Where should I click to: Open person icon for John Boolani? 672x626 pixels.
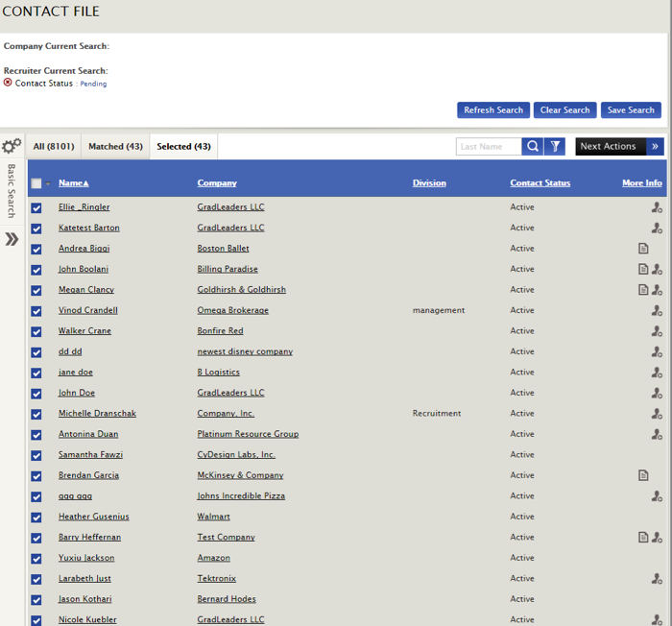pyautogui.click(x=657, y=269)
